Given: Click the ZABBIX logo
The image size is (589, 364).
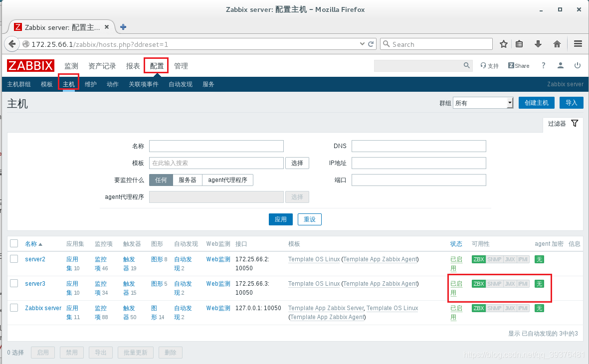Looking at the screenshot, I should 30,66.
